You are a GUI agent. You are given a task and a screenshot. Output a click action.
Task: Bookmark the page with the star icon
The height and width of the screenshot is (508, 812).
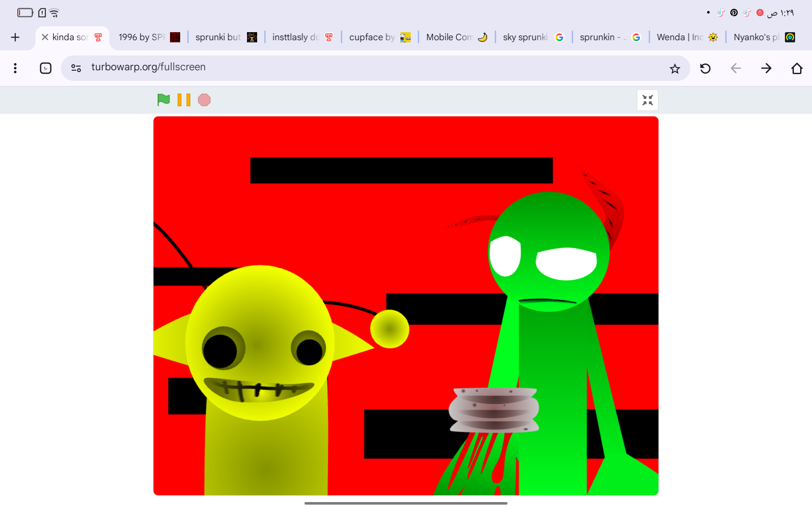pyautogui.click(x=675, y=69)
